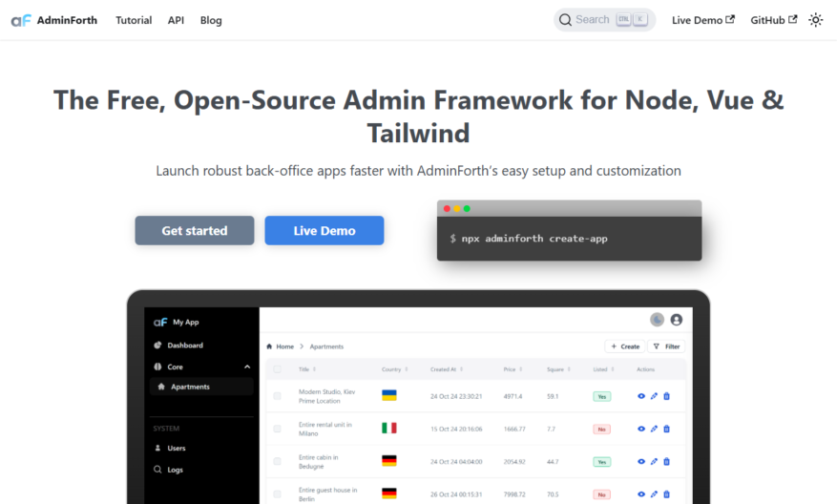The width and height of the screenshot is (837, 504).
Task: Tick the checkbox for Modern Studio, Kiev row
Action: [x=277, y=396]
